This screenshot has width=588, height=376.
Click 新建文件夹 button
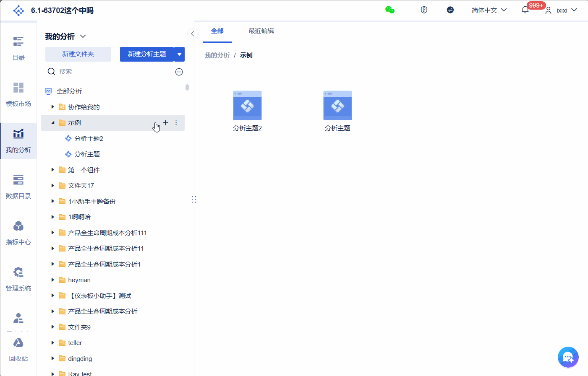(78, 54)
